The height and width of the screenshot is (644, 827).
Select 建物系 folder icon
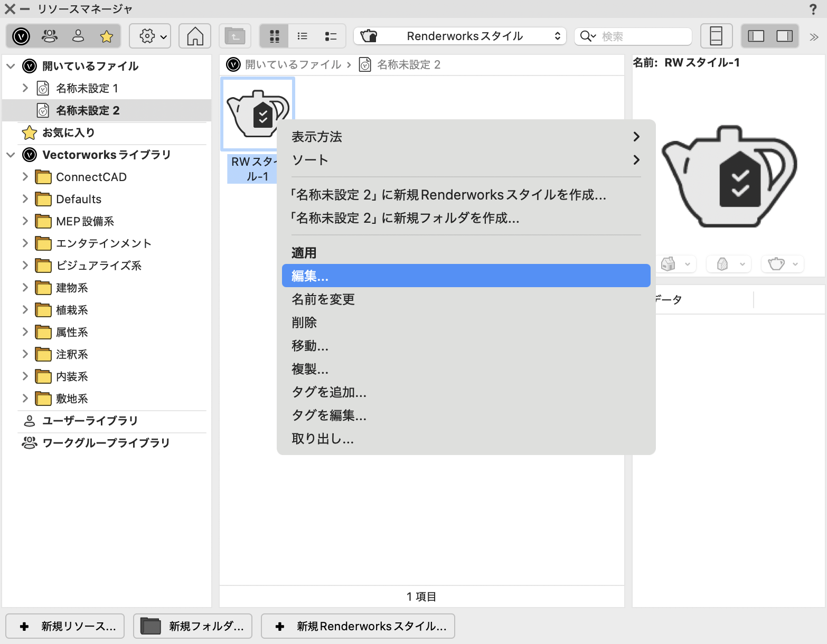[43, 288]
